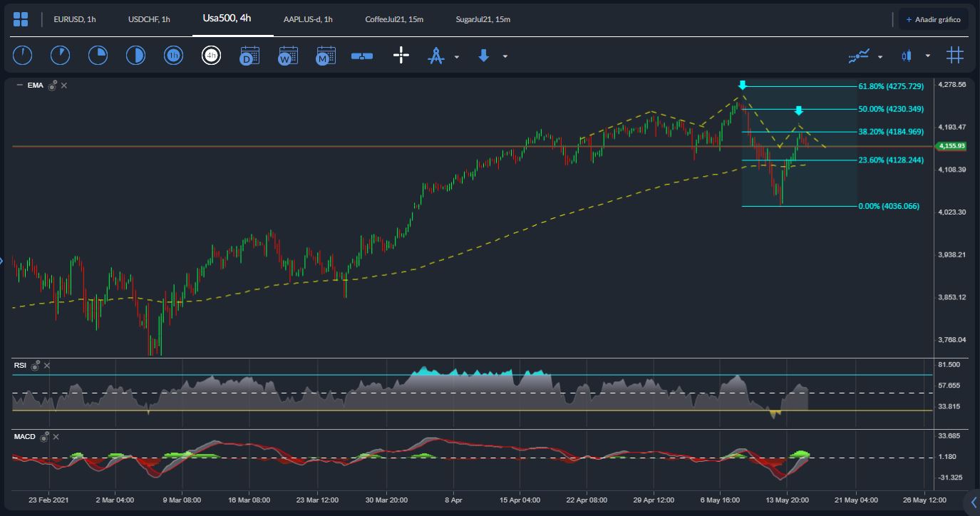
Task: Click the 26 May 12:00 date label
Action: pos(924,500)
